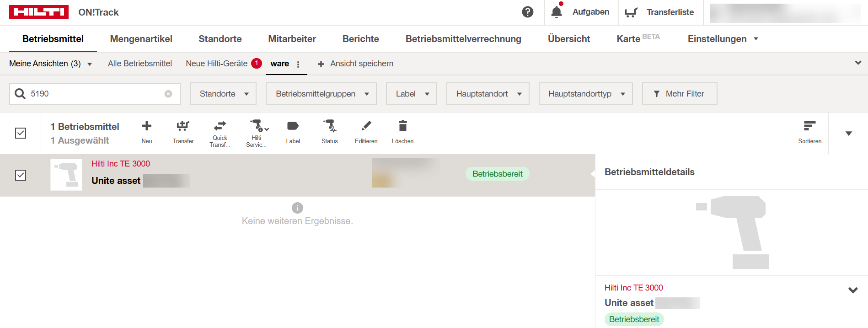Uncheck the Hilti Inc TE 3000 row checkbox

21,175
